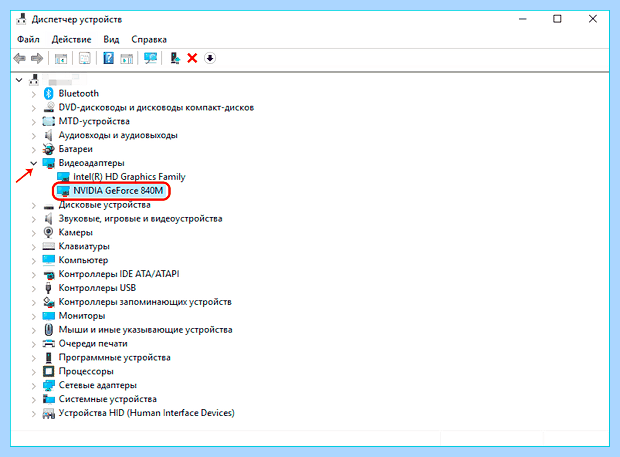Select the Очереди печати label
This screenshot has width=620, height=457.
point(93,344)
